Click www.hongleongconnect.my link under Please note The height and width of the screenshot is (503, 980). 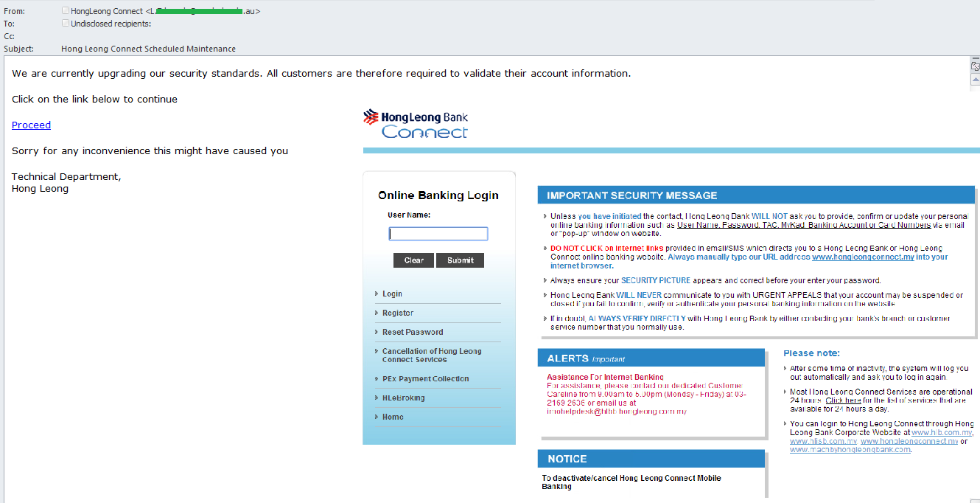pyautogui.click(x=909, y=441)
